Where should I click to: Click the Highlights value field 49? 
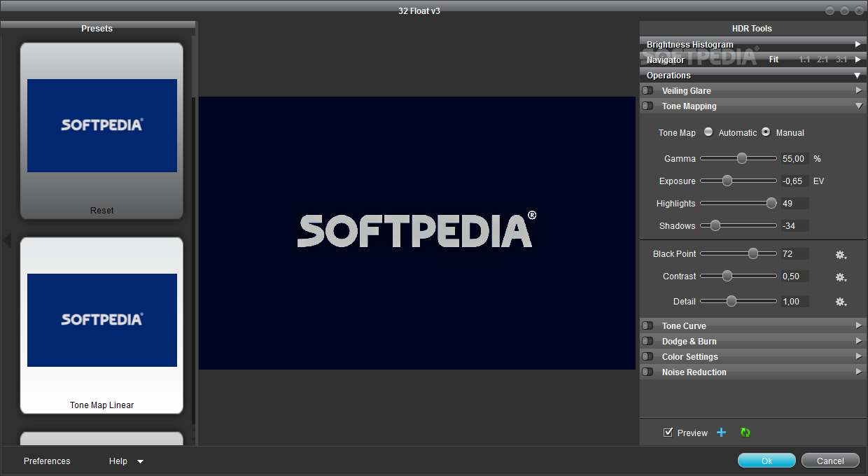[x=794, y=204]
